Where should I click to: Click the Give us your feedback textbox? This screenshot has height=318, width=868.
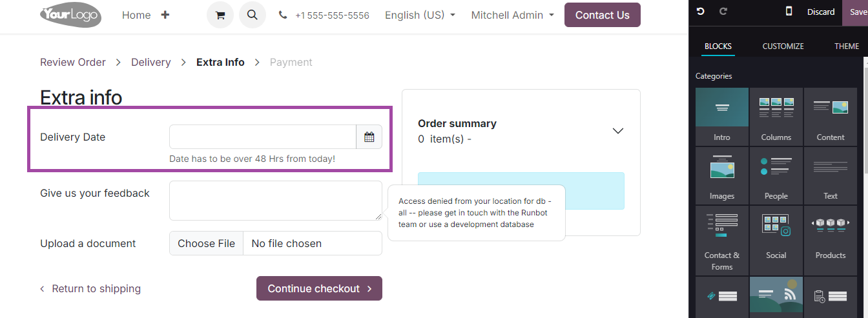276,201
